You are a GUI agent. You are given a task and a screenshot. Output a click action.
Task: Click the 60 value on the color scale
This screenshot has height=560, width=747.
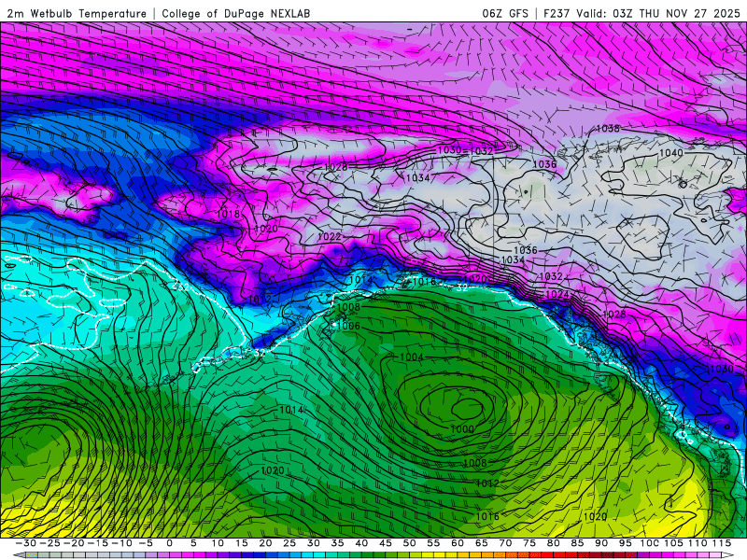pyautogui.click(x=458, y=543)
